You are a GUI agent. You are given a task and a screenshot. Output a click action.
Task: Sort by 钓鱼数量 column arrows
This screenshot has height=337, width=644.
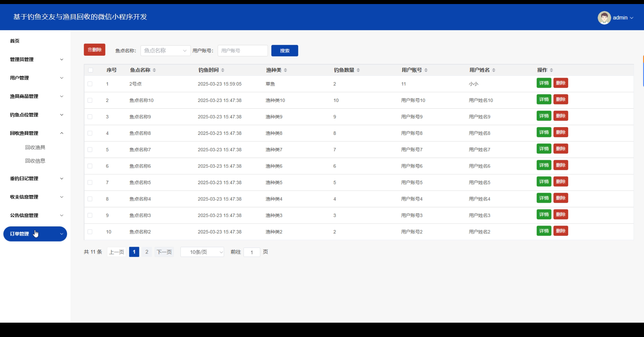[358, 70]
